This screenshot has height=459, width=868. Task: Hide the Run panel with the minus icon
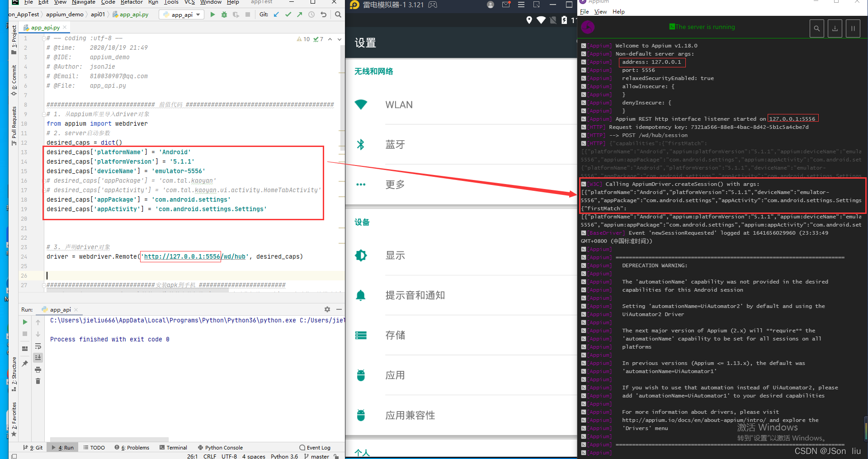339,309
